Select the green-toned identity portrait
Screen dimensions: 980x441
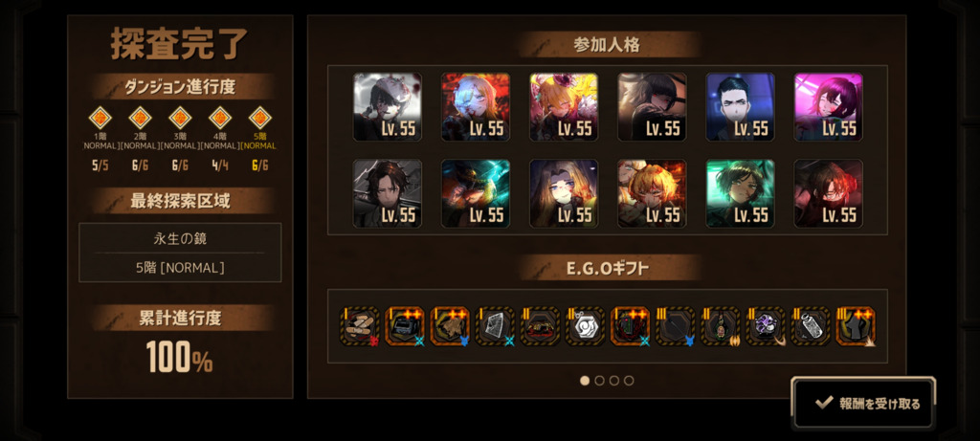pyautogui.click(x=740, y=193)
